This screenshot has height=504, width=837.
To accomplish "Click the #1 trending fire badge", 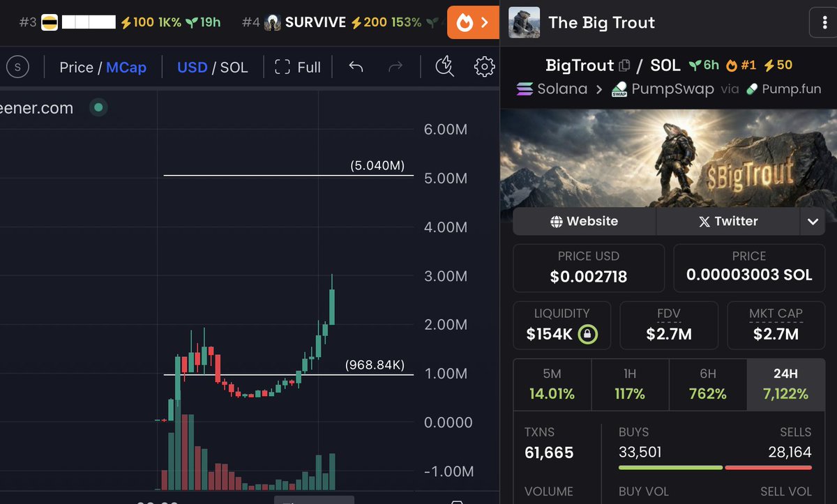I will pyautogui.click(x=741, y=66).
